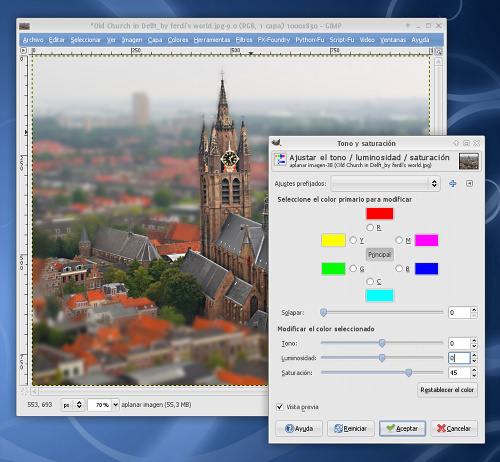The width and height of the screenshot is (500, 462).
Task: Click the Solapar spinner arrows
Action: [474, 313]
